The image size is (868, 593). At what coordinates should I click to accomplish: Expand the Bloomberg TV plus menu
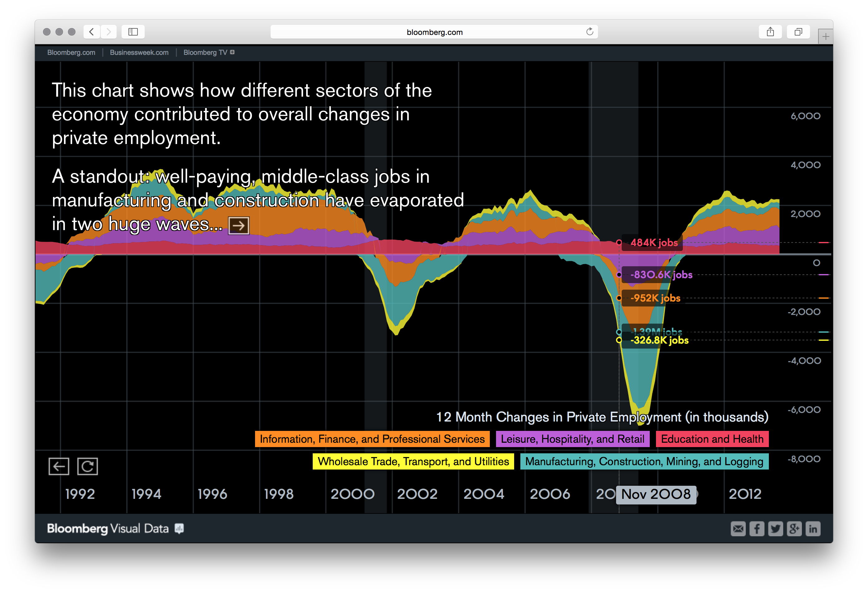pos(232,52)
